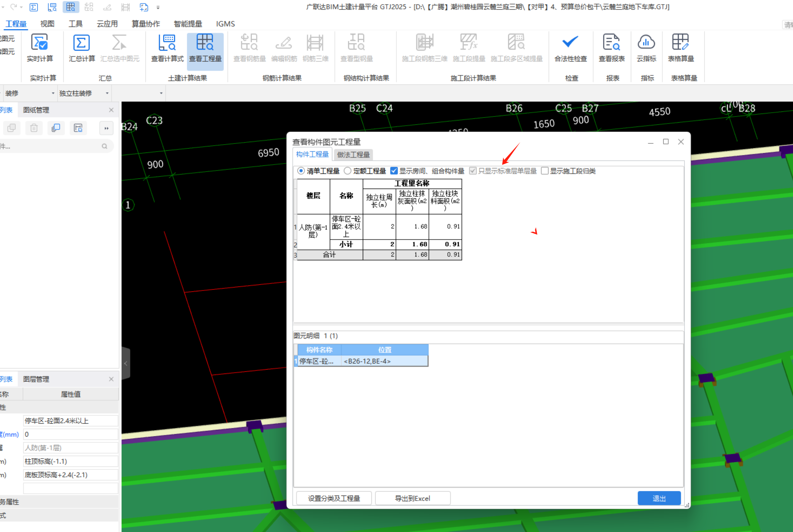This screenshot has height=532, width=793.
Task: Open the IGMS ribbon tab
Action: tap(225, 24)
